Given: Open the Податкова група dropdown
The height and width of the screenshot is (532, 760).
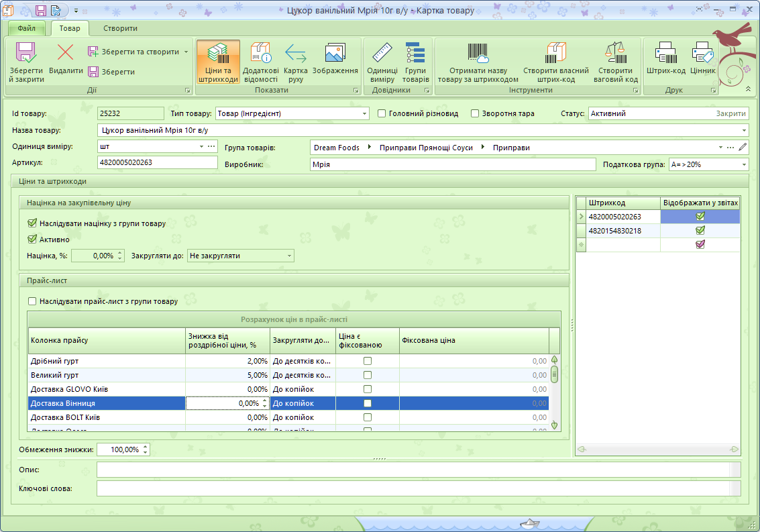Looking at the screenshot, I should point(744,164).
